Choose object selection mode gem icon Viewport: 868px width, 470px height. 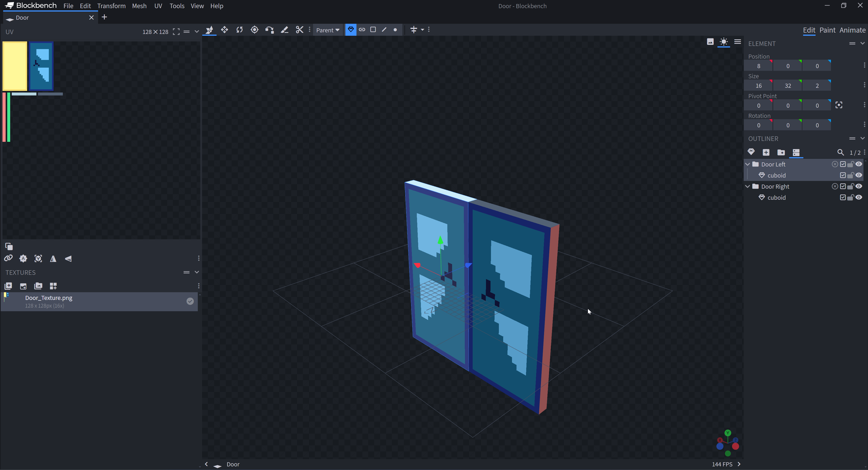tap(351, 30)
